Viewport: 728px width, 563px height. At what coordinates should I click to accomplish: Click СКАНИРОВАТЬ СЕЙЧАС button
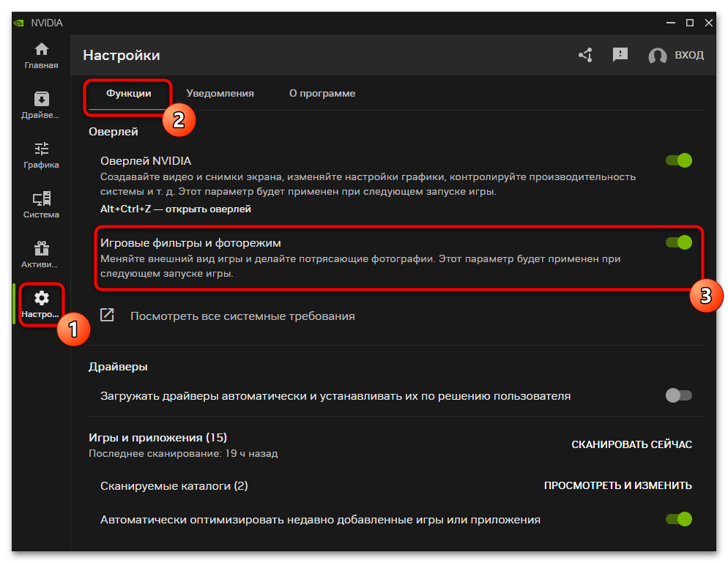point(631,444)
